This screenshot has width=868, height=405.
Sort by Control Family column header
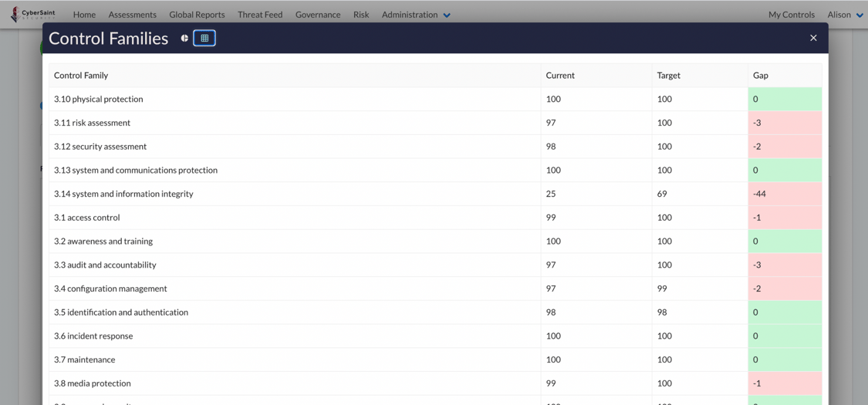81,76
